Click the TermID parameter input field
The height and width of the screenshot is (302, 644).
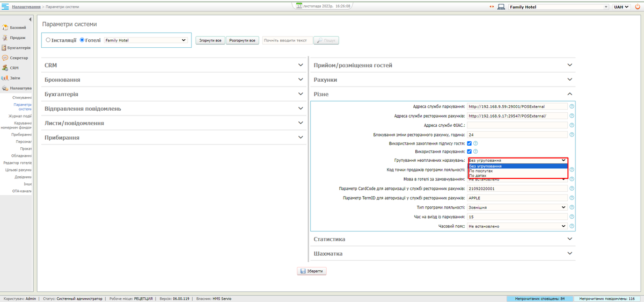click(x=517, y=198)
